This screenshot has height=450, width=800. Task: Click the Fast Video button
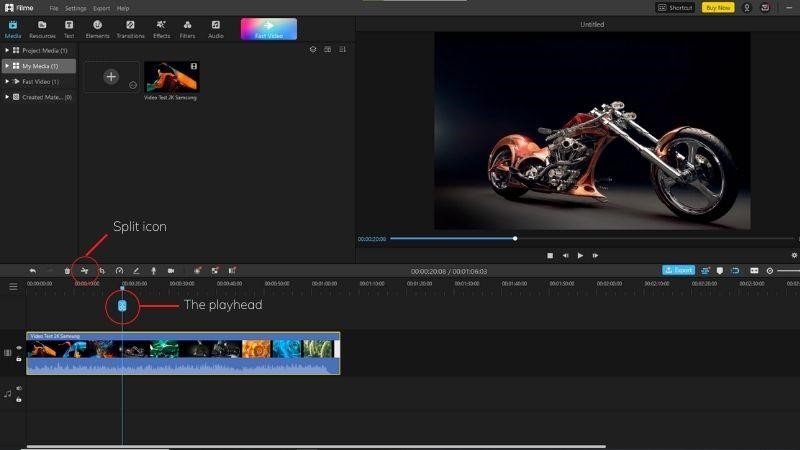point(269,29)
